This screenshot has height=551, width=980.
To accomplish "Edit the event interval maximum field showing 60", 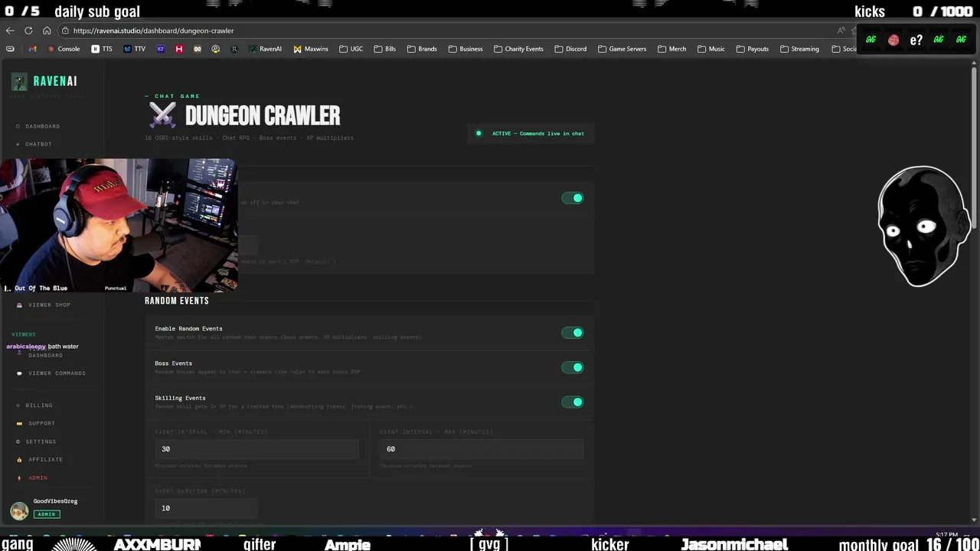I will click(x=482, y=449).
